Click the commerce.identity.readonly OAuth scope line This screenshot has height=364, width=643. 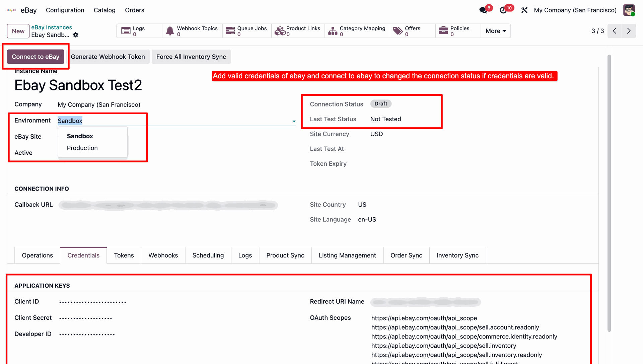pos(464,337)
